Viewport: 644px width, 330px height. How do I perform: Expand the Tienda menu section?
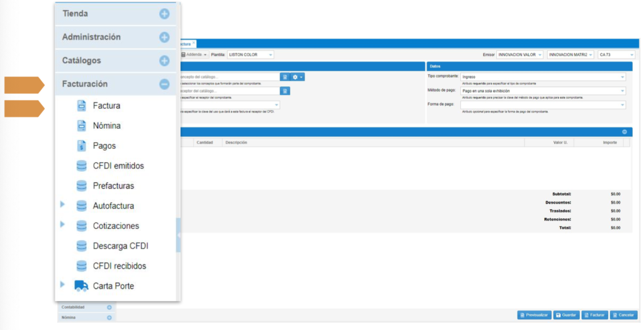[116, 14]
